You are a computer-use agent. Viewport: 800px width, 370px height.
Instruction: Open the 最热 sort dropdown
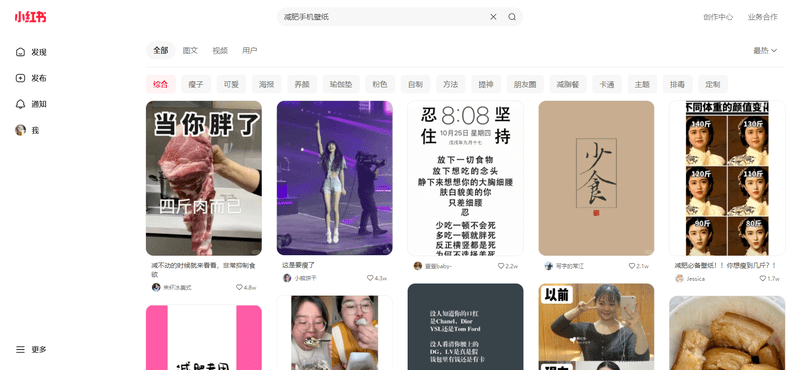(765, 51)
